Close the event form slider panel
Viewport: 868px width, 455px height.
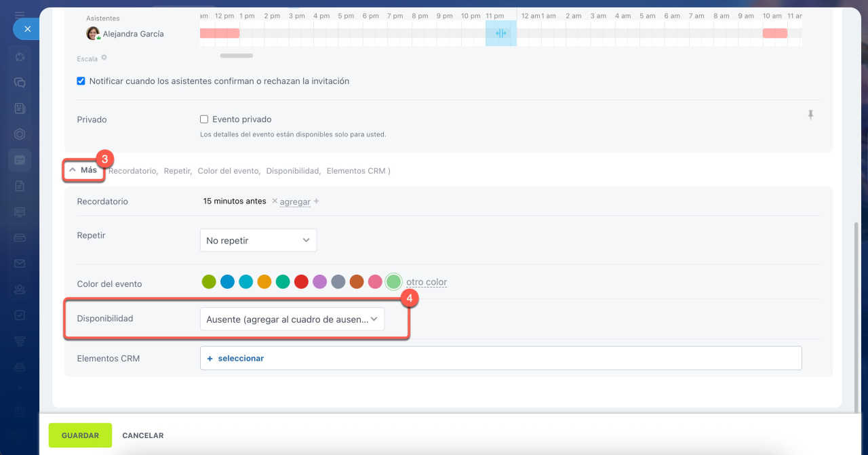click(26, 29)
